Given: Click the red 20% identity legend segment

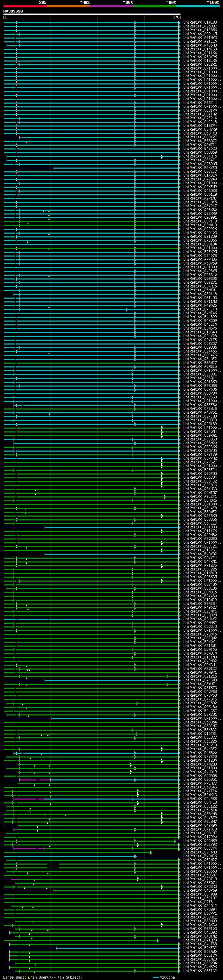Looking at the screenshot, I should tap(25, 6).
